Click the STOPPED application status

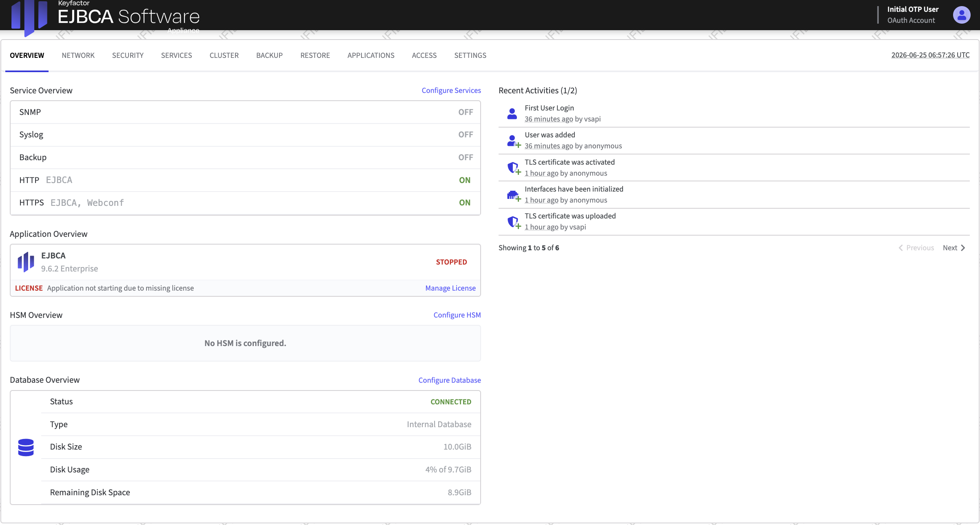pos(451,262)
